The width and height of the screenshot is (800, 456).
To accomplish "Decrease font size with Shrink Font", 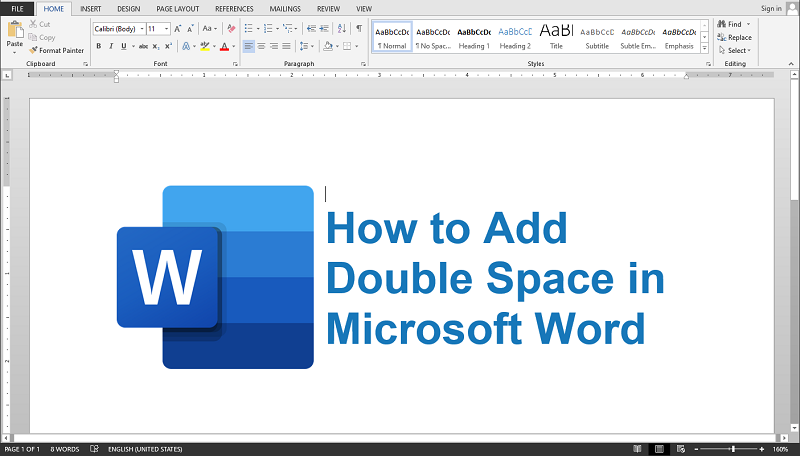I will pos(190,29).
